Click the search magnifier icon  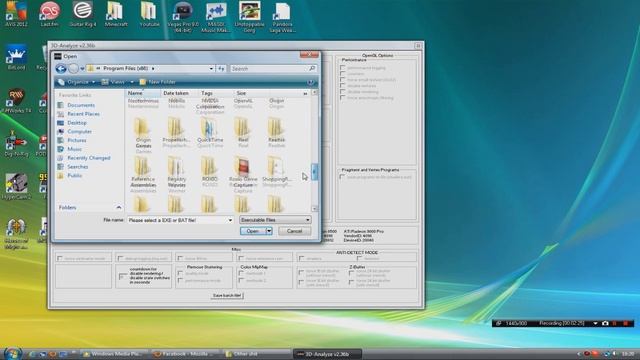tap(312, 69)
